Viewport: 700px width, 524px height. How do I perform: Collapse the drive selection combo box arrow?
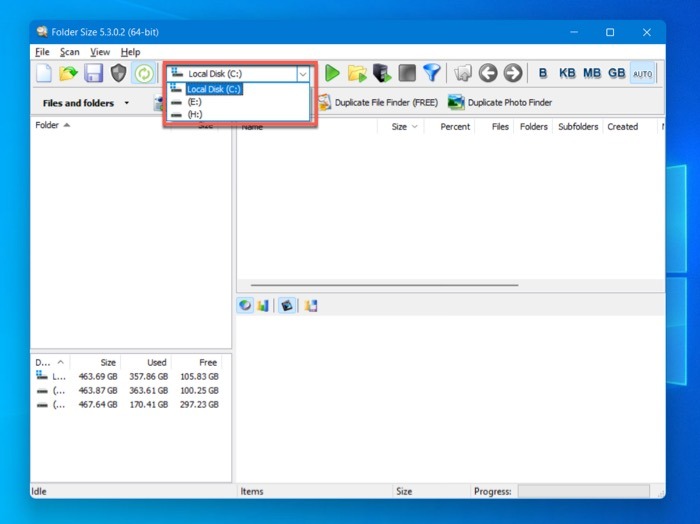pyautogui.click(x=303, y=73)
